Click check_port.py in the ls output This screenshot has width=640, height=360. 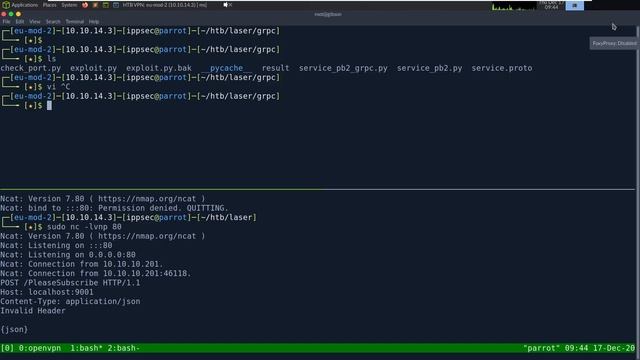click(x=31, y=68)
